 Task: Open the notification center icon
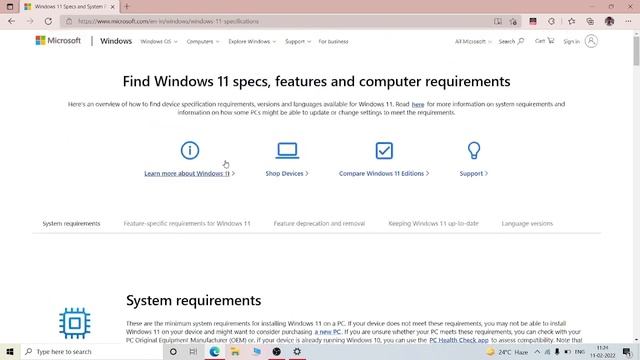click(x=627, y=352)
